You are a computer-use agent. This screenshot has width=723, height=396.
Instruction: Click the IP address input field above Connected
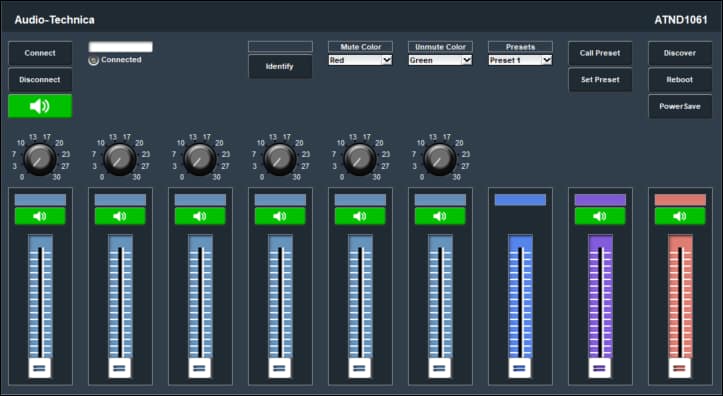click(x=120, y=47)
